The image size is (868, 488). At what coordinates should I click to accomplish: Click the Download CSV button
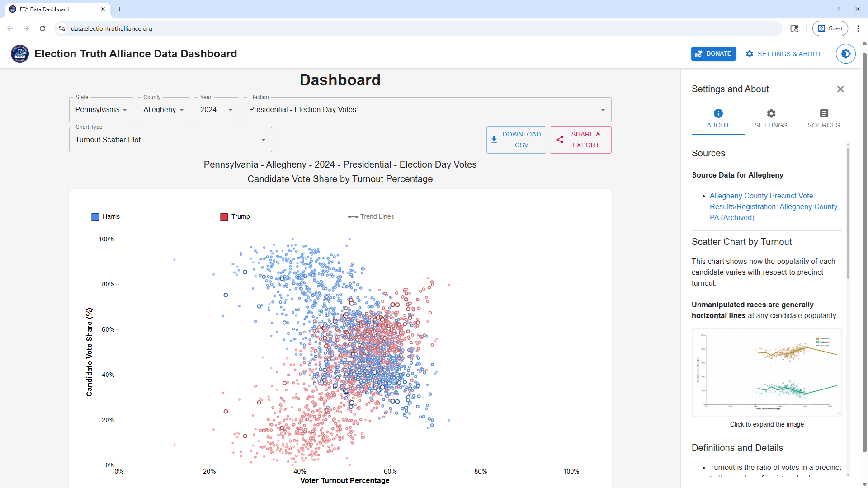[x=516, y=140]
